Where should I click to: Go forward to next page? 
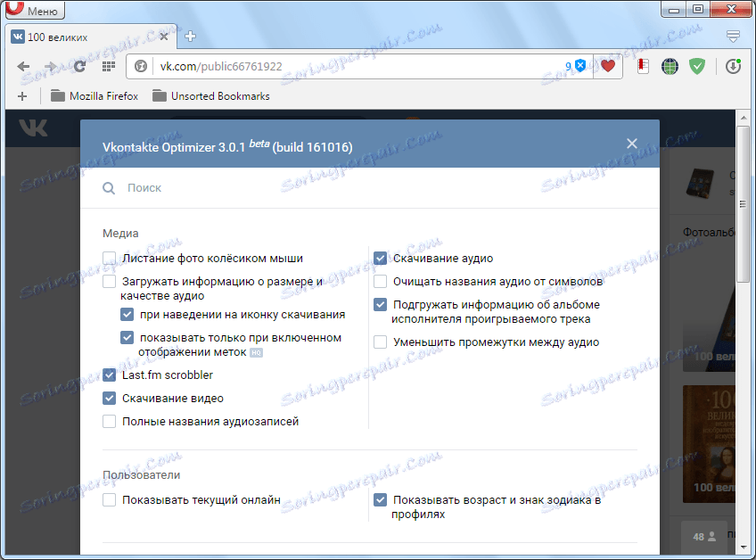pyautogui.click(x=50, y=67)
